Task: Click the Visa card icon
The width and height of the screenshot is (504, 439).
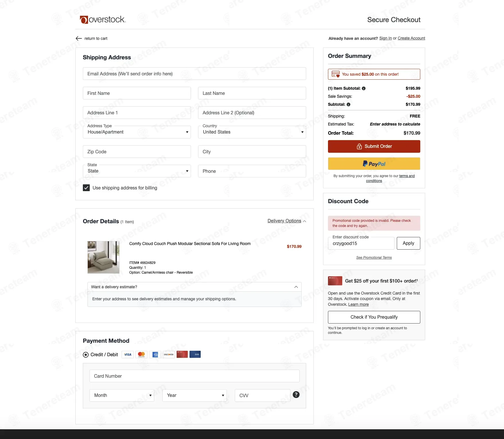Action: pos(128,354)
